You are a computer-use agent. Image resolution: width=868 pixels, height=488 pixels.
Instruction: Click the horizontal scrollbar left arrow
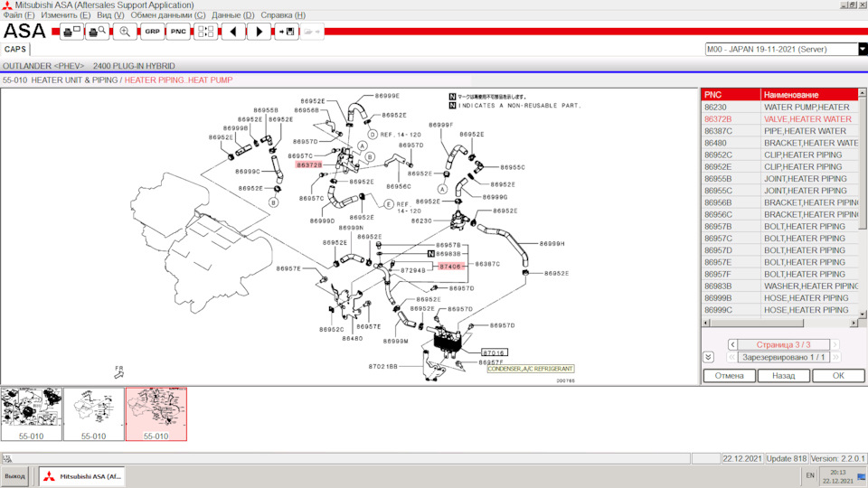click(706, 323)
